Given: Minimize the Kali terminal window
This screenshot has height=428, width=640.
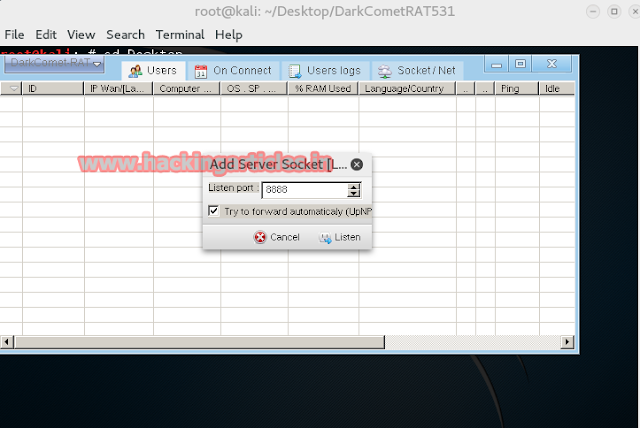Looking at the screenshot, I should tap(593, 11).
